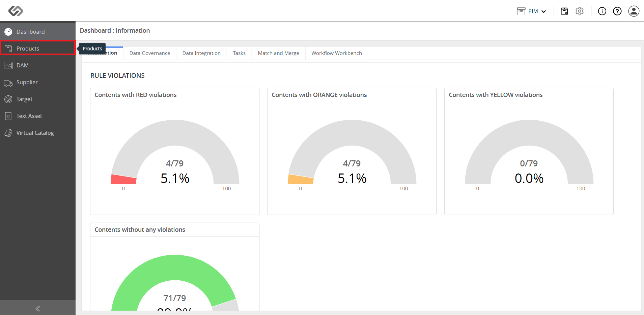Open the Dashboard menu item
Viewport: 644px width, 315px height.
[38, 32]
